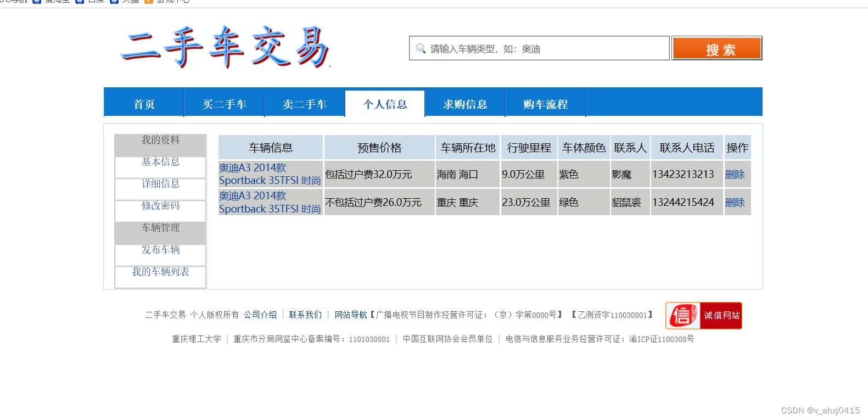Open the 公司介绍 footer link
This screenshot has height=420, width=868.
point(260,315)
